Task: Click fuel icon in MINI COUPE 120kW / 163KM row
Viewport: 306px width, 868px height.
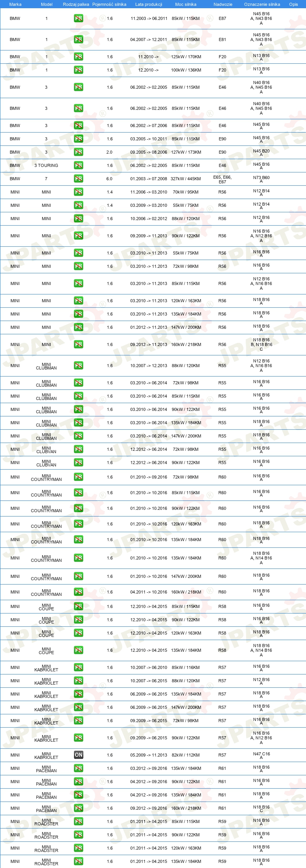Action: [78, 633]
